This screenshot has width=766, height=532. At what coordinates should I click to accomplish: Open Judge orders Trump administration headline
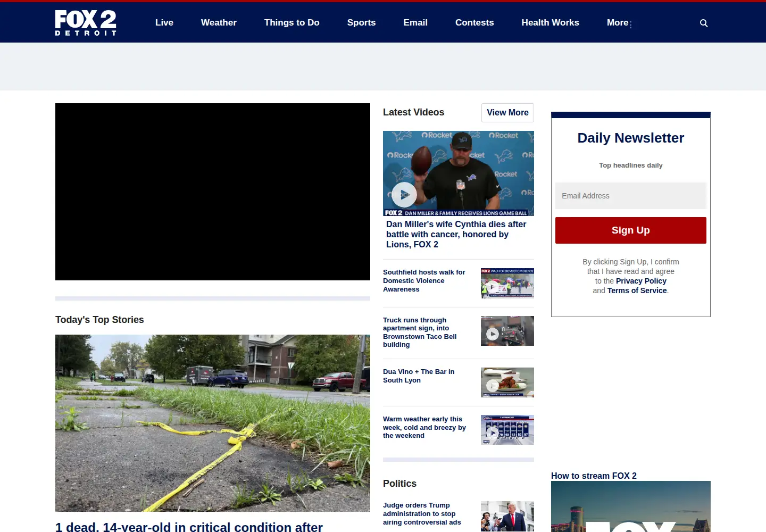[x=422, y=514]
